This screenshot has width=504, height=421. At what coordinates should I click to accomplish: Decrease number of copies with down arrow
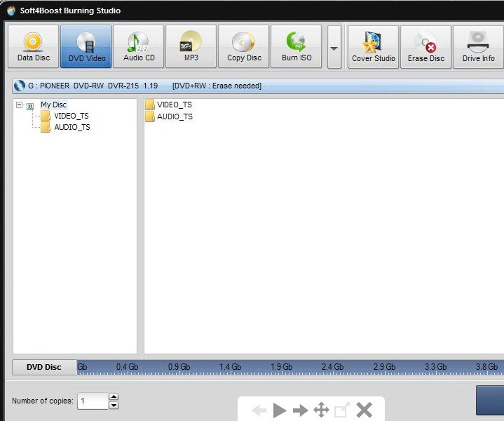coord(114,406)
